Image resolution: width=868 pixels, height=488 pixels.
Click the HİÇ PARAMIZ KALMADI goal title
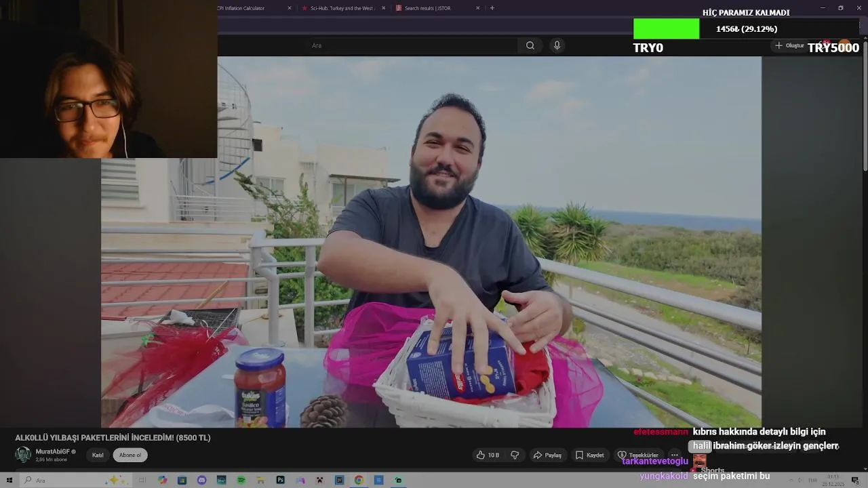[x=746, y=12]
